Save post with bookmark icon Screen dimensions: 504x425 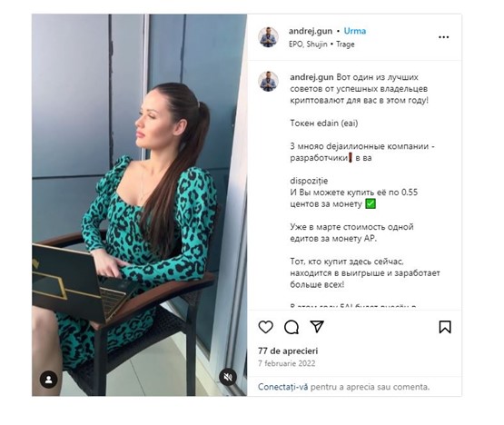[x=445, y=327]
